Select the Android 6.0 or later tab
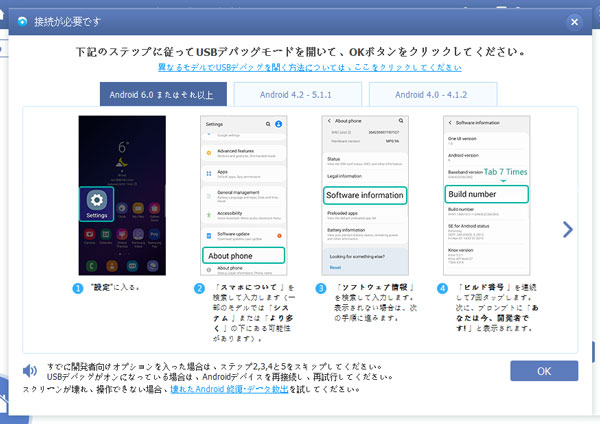This screenshot has width=600, height=424. tap(163, 94)
